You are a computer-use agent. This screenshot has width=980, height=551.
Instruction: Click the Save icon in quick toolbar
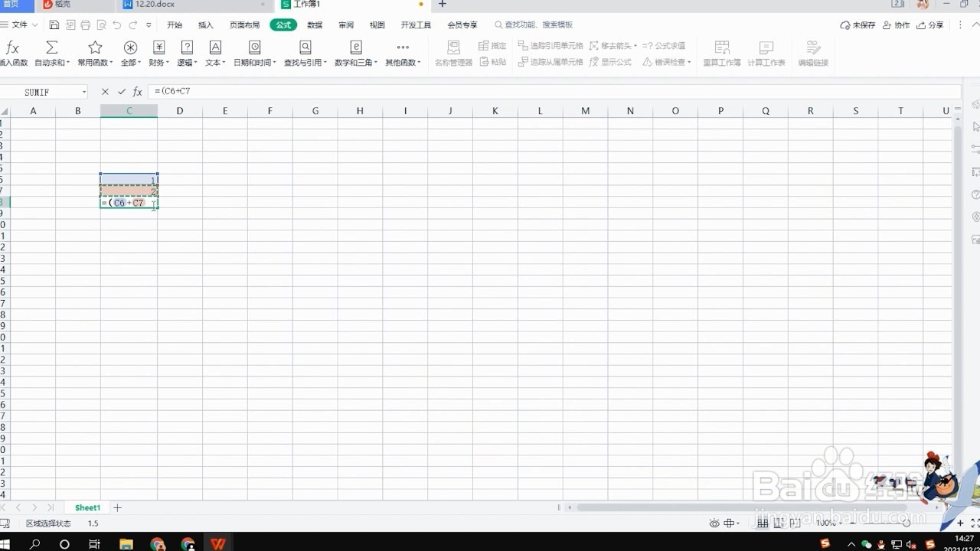54,25
